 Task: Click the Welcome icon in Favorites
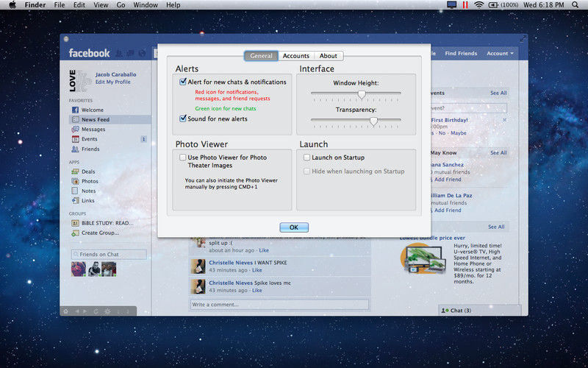coord(75,110)
